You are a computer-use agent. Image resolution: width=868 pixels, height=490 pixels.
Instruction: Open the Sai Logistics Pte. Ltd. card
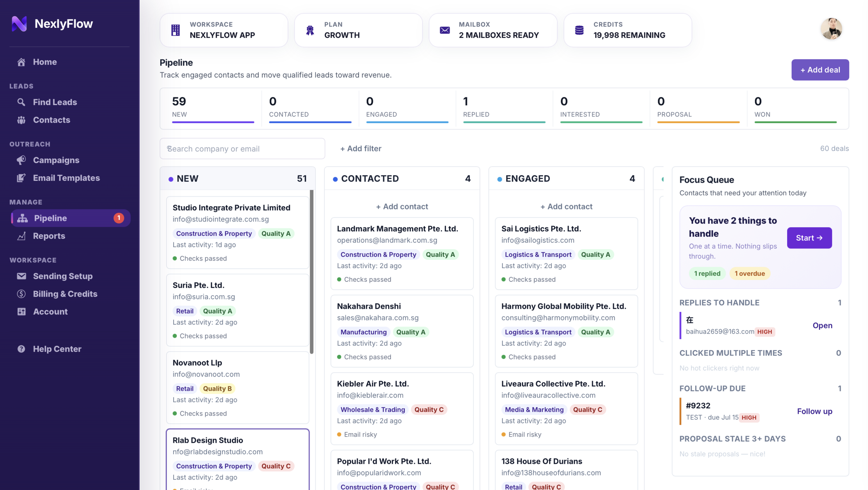coord(566,253)
